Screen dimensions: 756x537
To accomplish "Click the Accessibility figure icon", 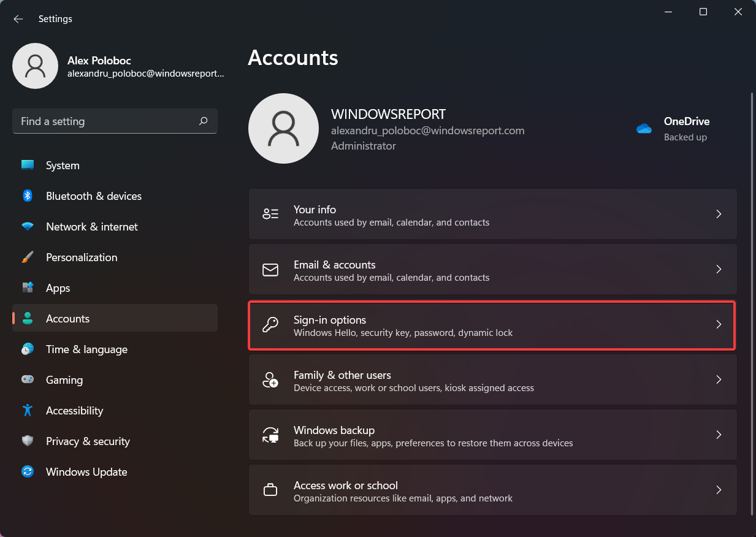I will coord(28,410).
